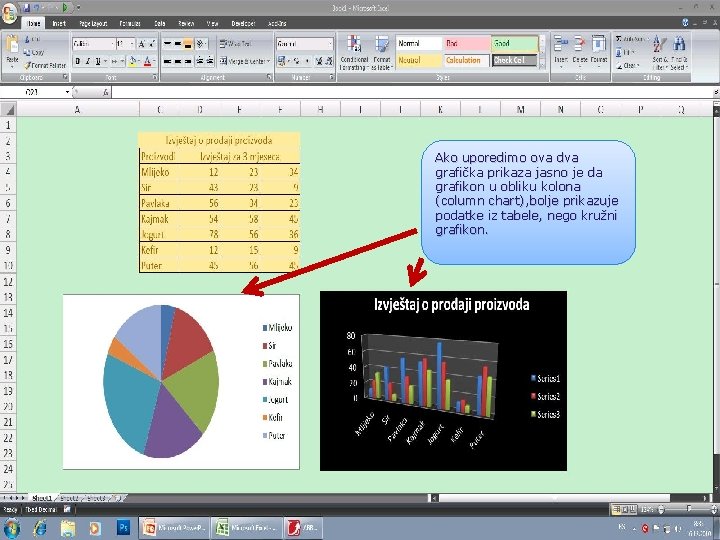Open the Data ribbon tab
Screen dimensions: 720x540
160,23
